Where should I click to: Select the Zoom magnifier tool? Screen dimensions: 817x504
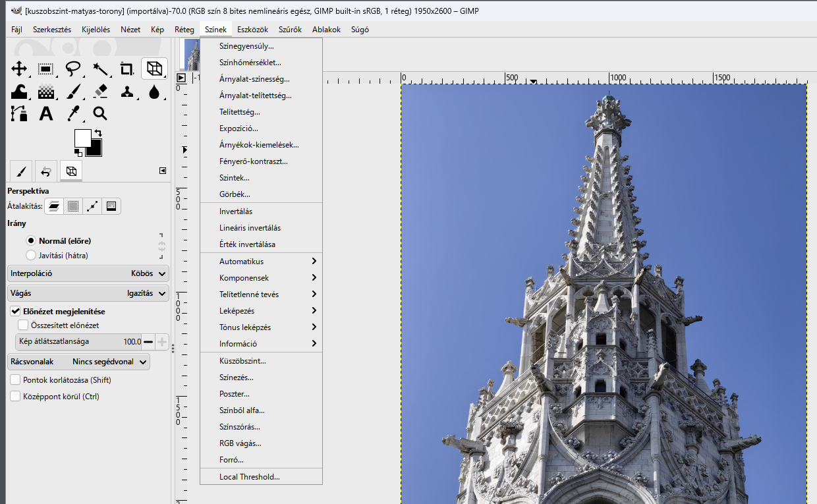[x=100, y=113]
